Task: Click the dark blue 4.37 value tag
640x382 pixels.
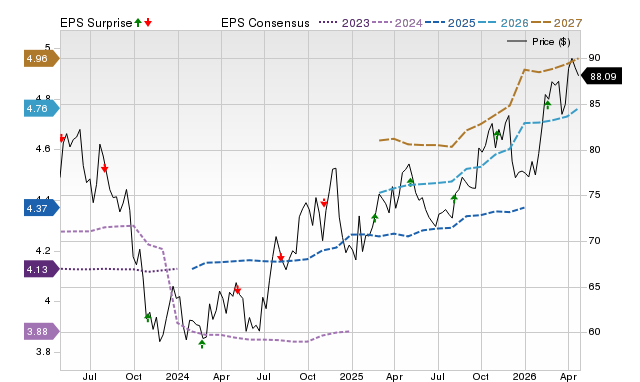Action: [41, 209]
